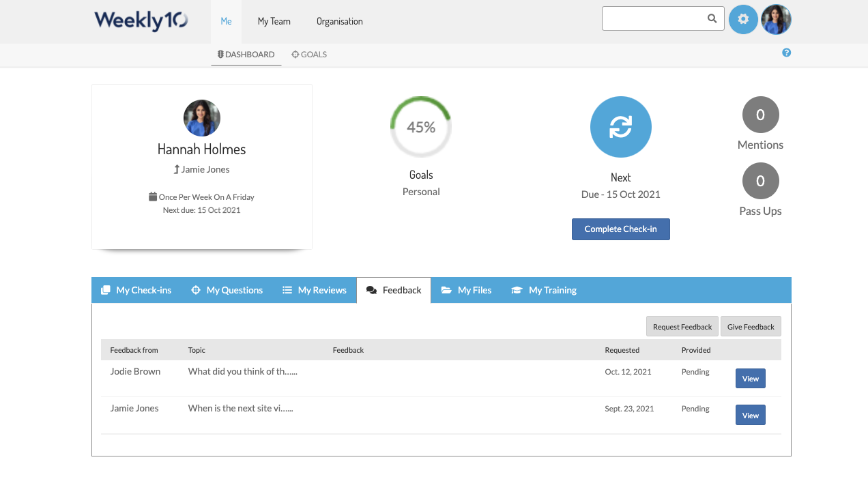
Task: Click the Weekly10 logo
Action: (141, 20)
